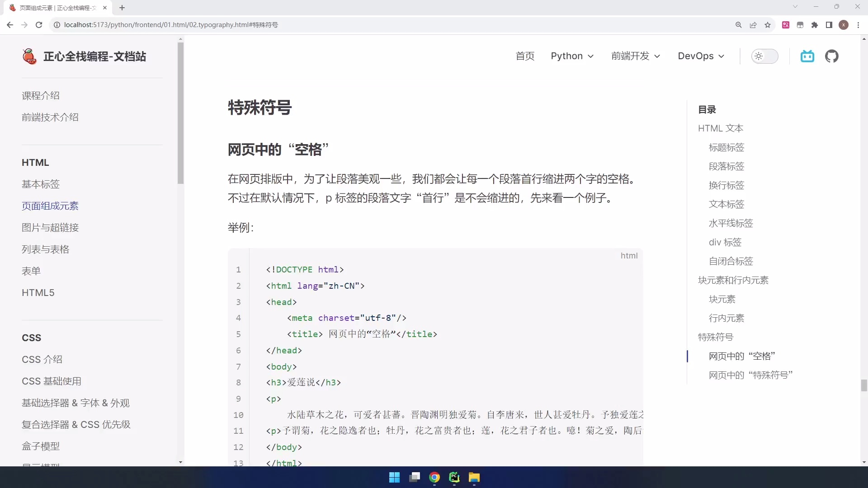868x488 pixels.
Task: Open a new browser tab
Action: [122, 8]
